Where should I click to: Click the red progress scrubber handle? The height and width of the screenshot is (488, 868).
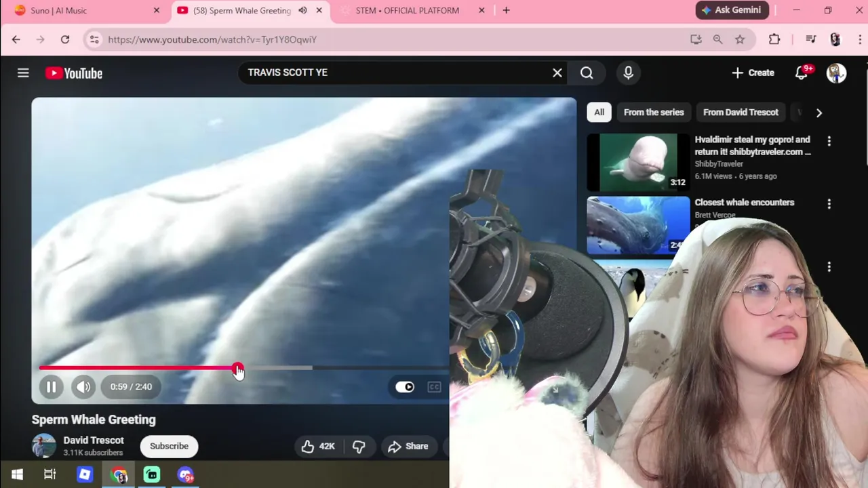(x=237, y=368)
